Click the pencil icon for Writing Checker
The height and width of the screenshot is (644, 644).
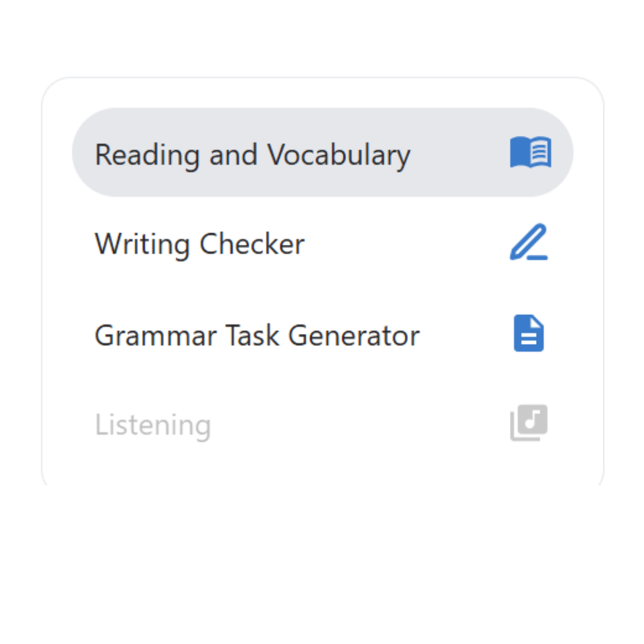(528, 243)
